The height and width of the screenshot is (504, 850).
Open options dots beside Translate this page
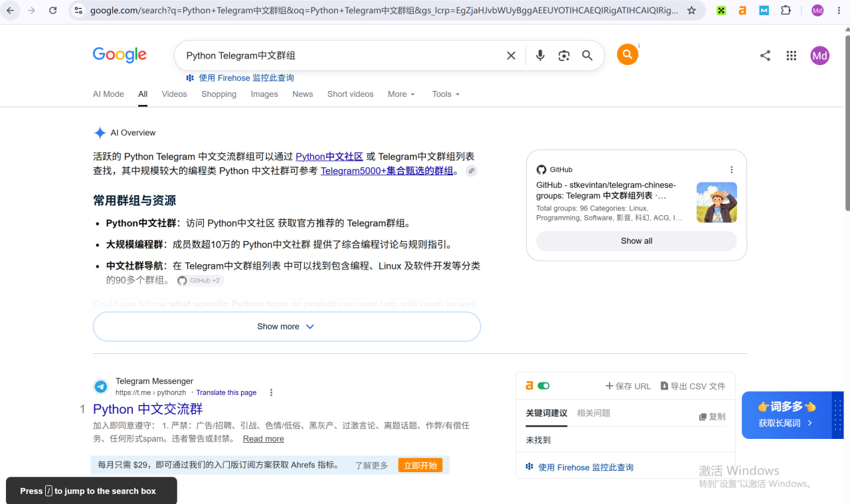click(271, 392)
